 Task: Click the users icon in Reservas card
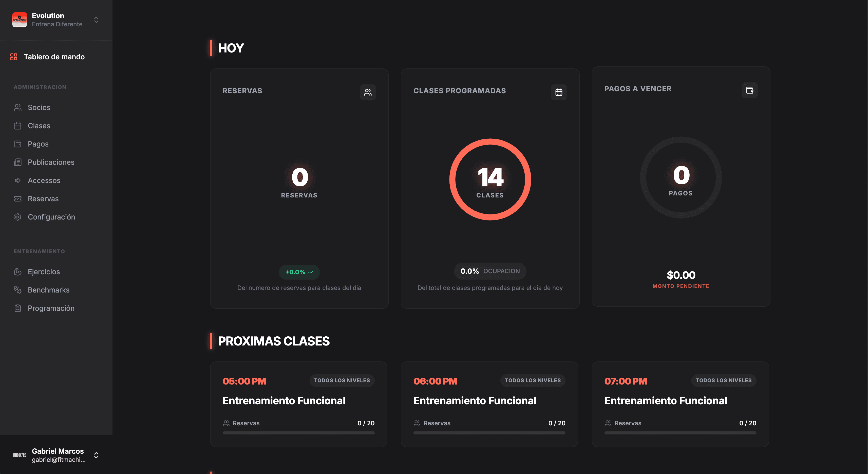368,92
